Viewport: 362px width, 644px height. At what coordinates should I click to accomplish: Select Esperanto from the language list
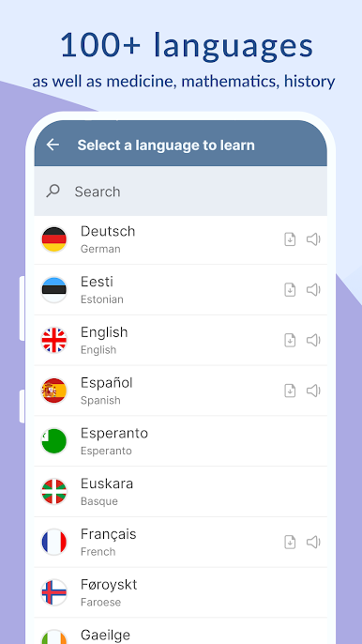pyautogui.click(x=181, y=441)
